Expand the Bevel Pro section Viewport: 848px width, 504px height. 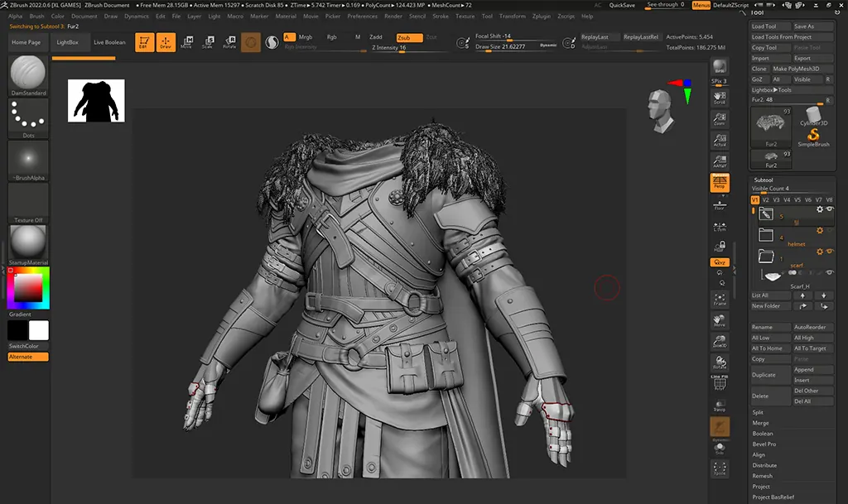point(764,444)
